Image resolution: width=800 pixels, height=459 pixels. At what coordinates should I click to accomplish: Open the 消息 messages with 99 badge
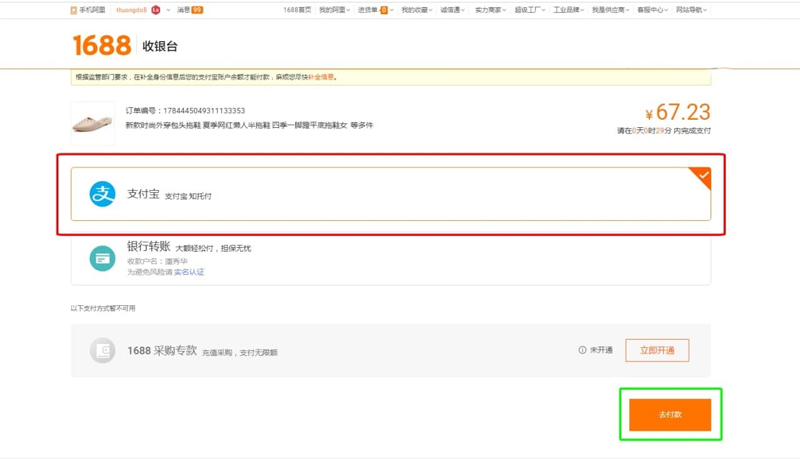(190, 10)
